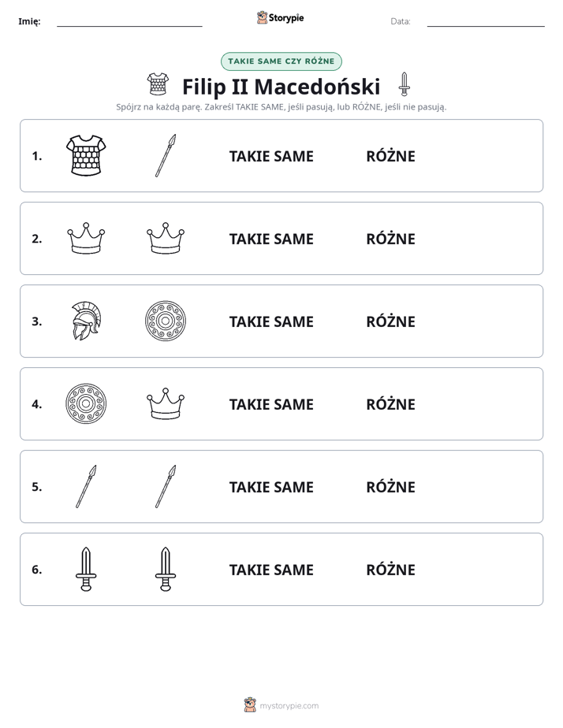Click the armor icon beside the title
Viewport: 563px width, 728px height.
pos(158,84)
